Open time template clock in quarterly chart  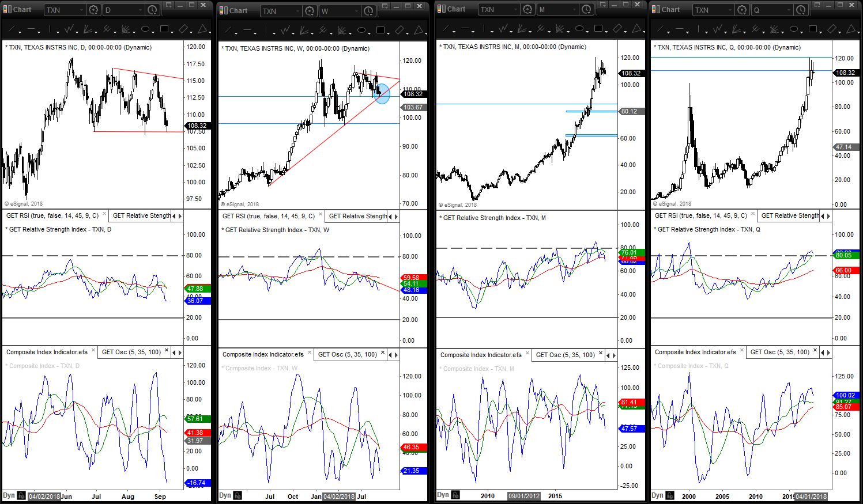pyautogui.click(x=801, y=10)
